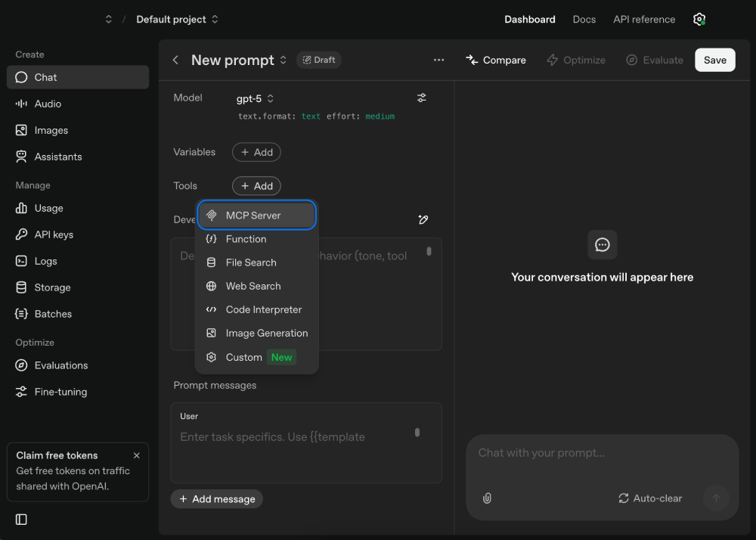Click the Chat with your prompt field
This screenshot has width=756, height=540.
pyautogui.click(x=602, y=453)
